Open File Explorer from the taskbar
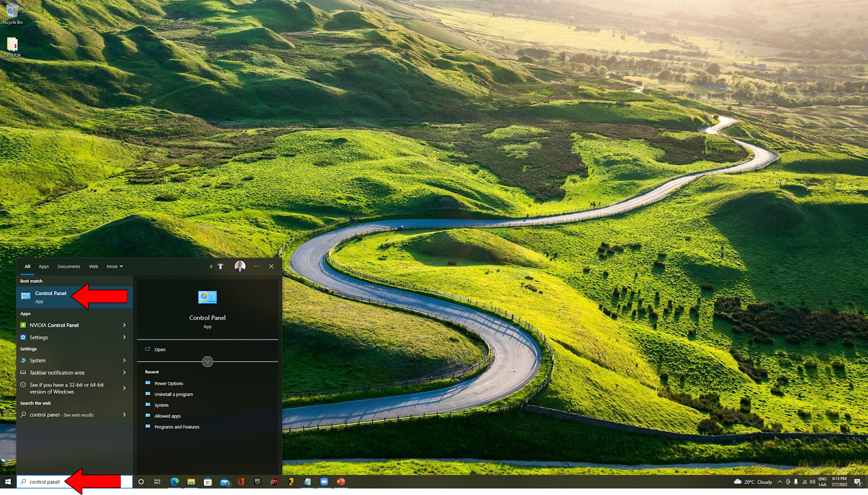The height and width of the screenshot is (495, 868). click(191, 482)
